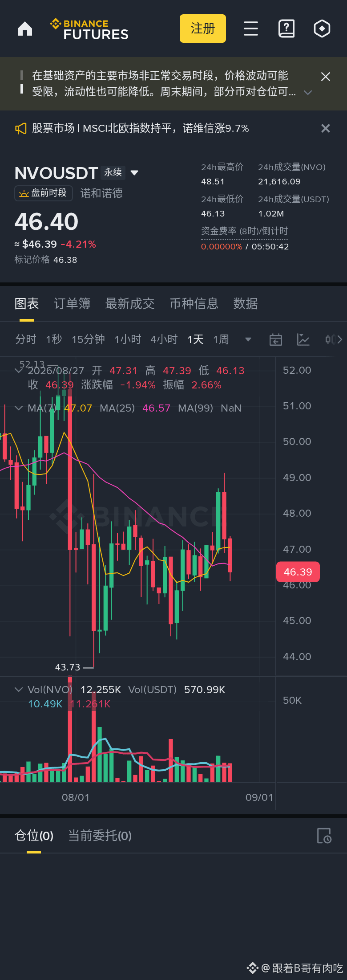The image size is (347, 980).
Task: Expand the warning banner text chevron
Action: pos(308,93)
